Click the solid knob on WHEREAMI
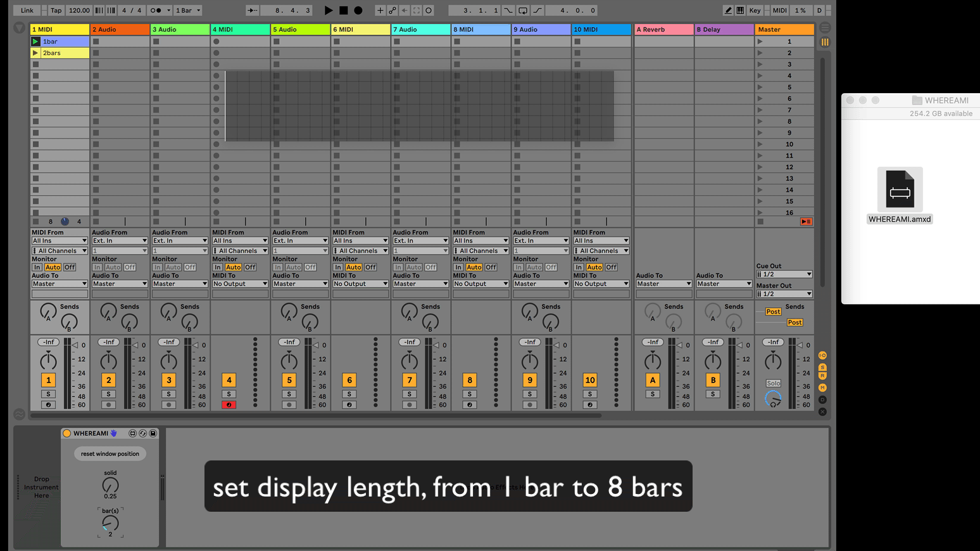Image resolution: width=980 pixels, height=551 pixels. (110, 485)
